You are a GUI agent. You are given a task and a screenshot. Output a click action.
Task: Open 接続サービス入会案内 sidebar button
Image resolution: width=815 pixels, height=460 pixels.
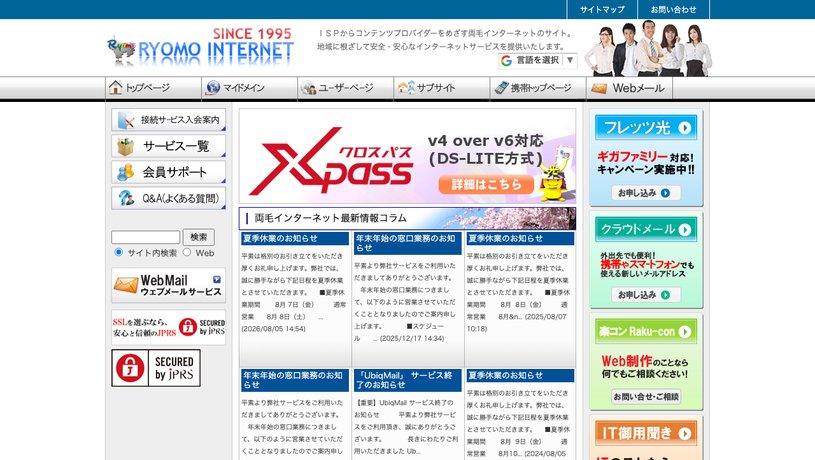pos(168,120)
